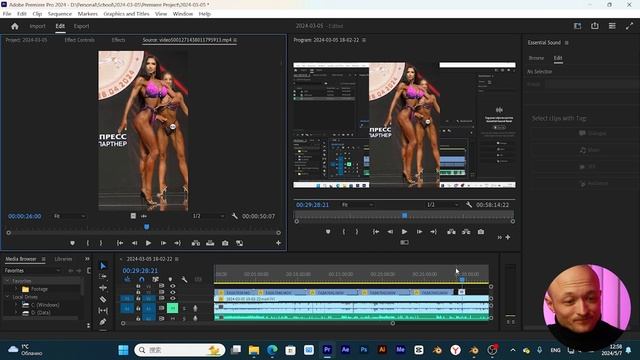This screenshot has height=360, width=640.
Task: Go to In point in Program monitor
Action: coord(376,231)
